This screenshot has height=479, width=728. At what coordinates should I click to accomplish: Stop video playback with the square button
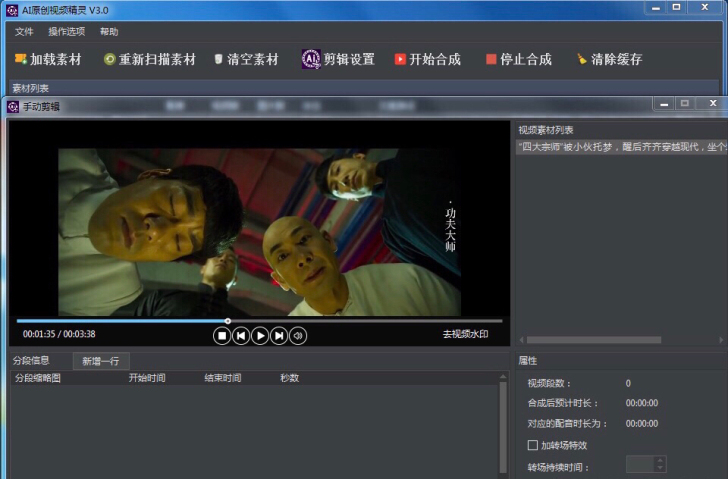(222, 336)
